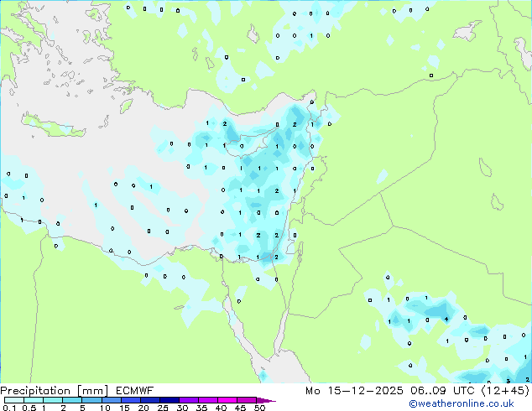Click the '06..09 UTC' time label

point(442,391)
